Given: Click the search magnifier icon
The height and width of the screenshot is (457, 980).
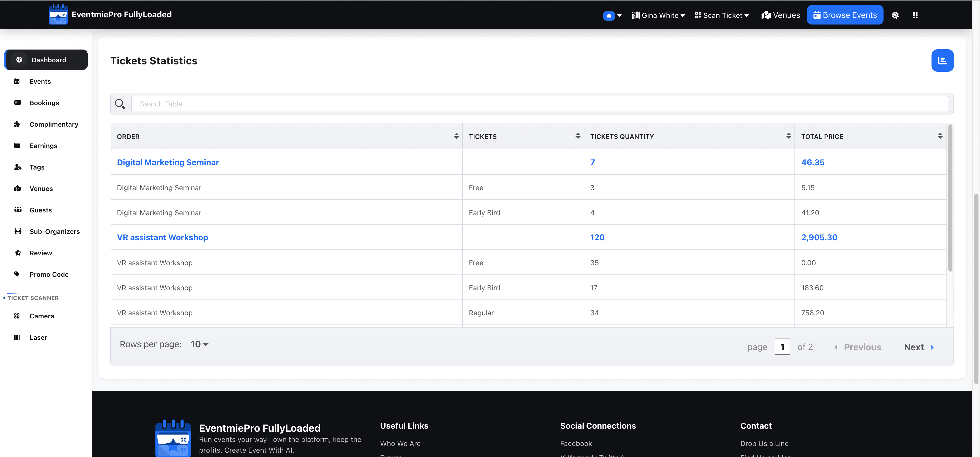Looking at the screenshot, I should click(x=120, y=104).
